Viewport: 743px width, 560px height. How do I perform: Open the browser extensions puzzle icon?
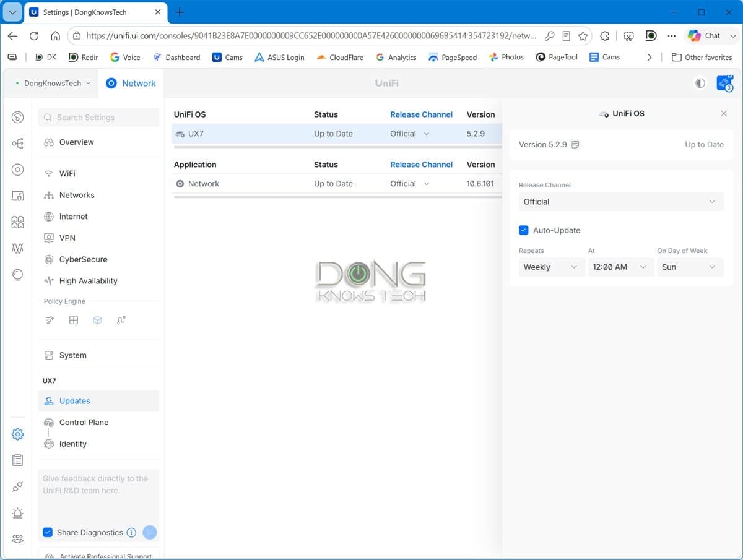pos(605,36)
